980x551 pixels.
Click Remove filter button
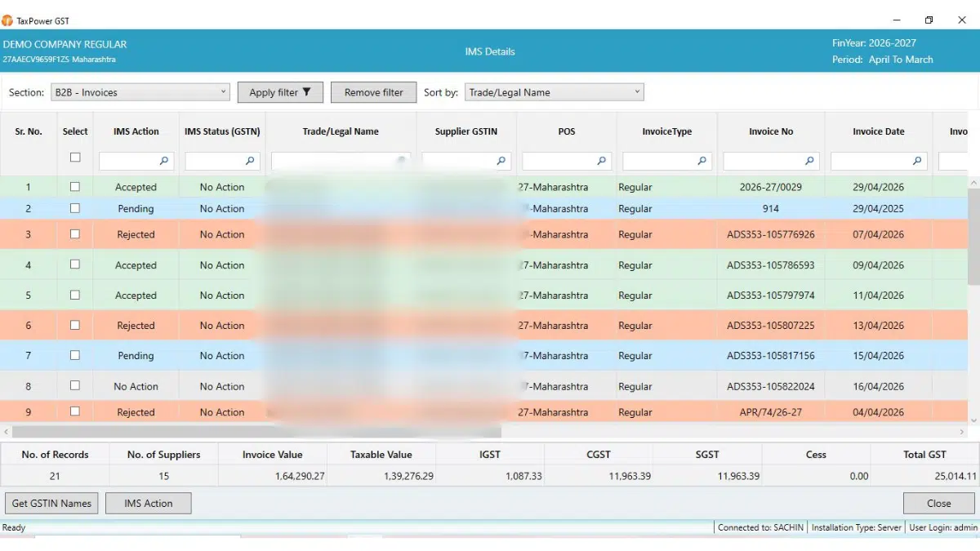click(373, 92)
